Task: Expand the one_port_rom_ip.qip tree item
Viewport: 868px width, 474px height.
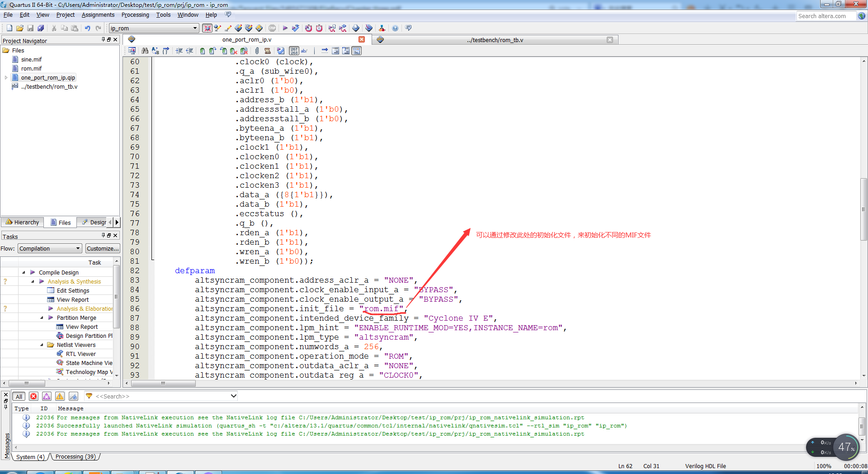Action: pos(6,77)
